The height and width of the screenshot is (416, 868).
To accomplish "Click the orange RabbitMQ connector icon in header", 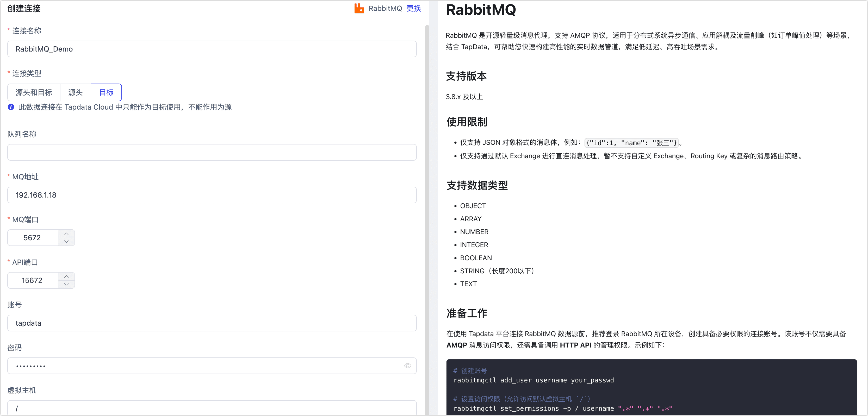I will tap(359, 8).
